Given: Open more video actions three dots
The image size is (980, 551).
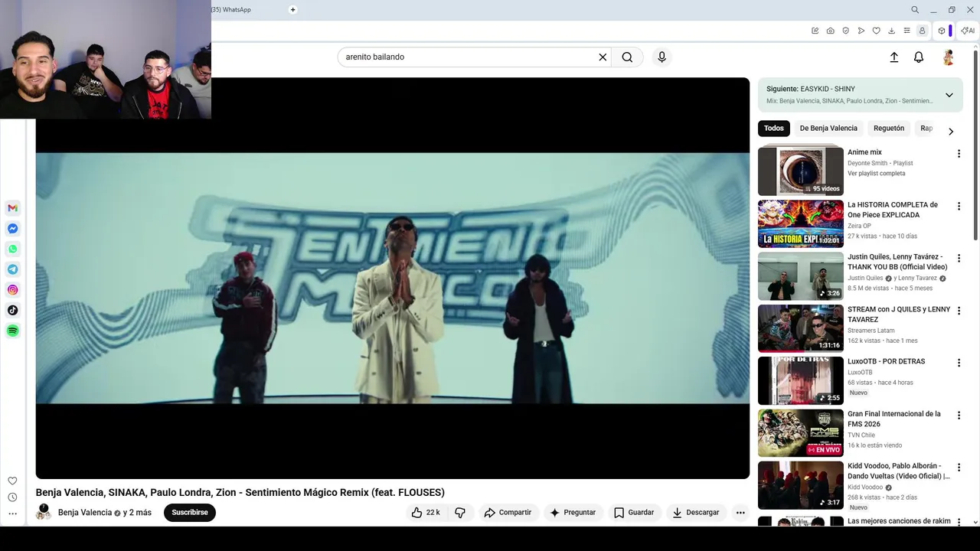Looking at the screenshot, I should pyautogui.click(x=740, y=513).
